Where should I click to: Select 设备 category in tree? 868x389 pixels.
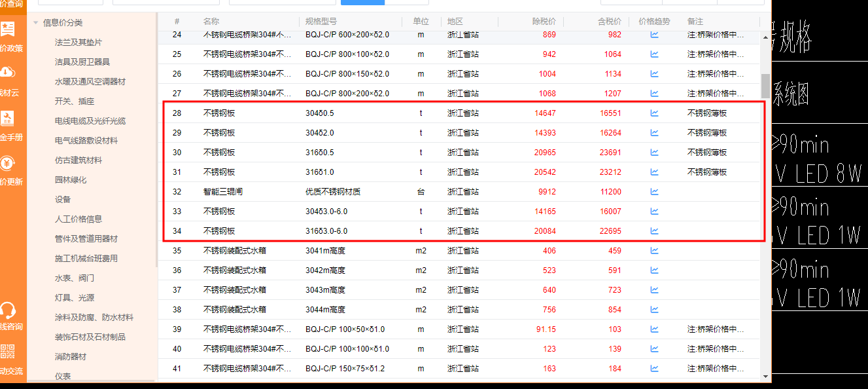pyautogui.click(x=63, y=200)
